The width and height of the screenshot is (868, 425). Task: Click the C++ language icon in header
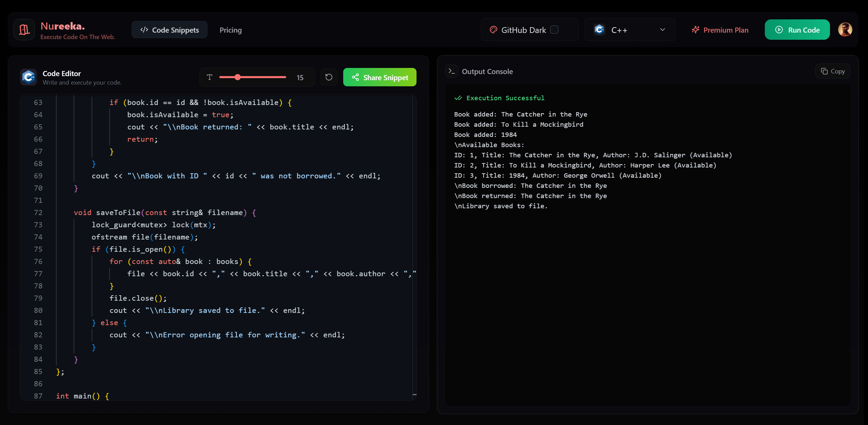(x=599, y=30)
